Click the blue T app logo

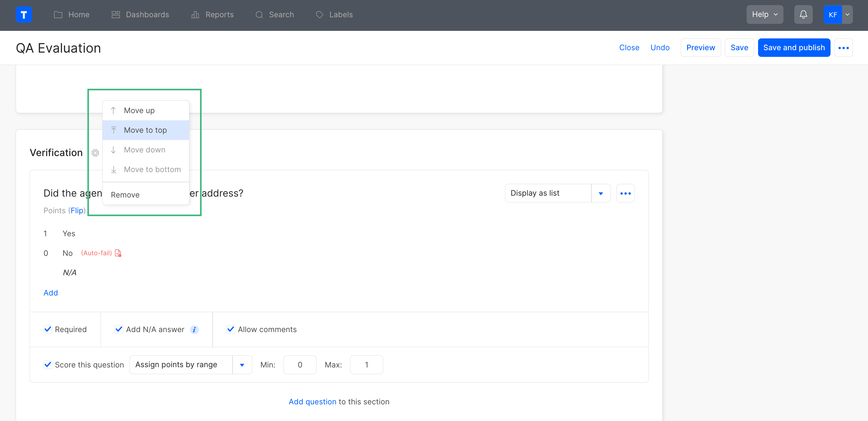click(24, 15)
